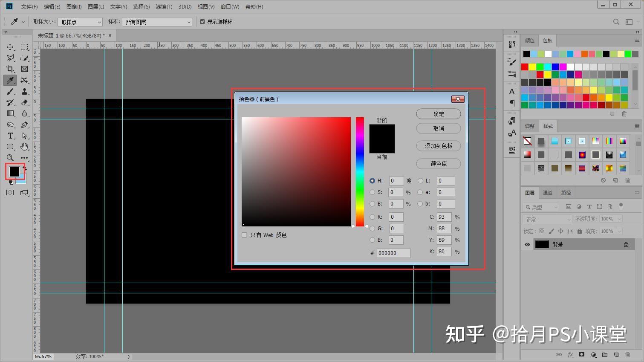
Task: Select the Zoom tool
Action: [9, 158]
